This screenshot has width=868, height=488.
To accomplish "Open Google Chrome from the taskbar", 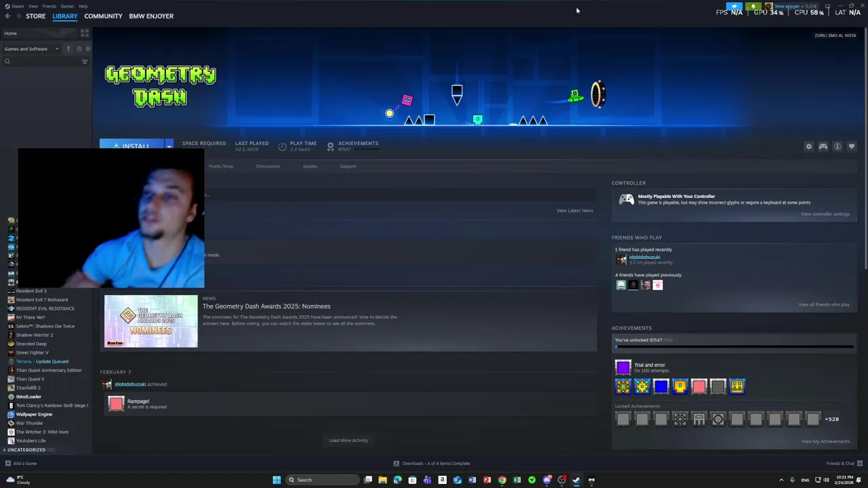I will pos(502,480).
